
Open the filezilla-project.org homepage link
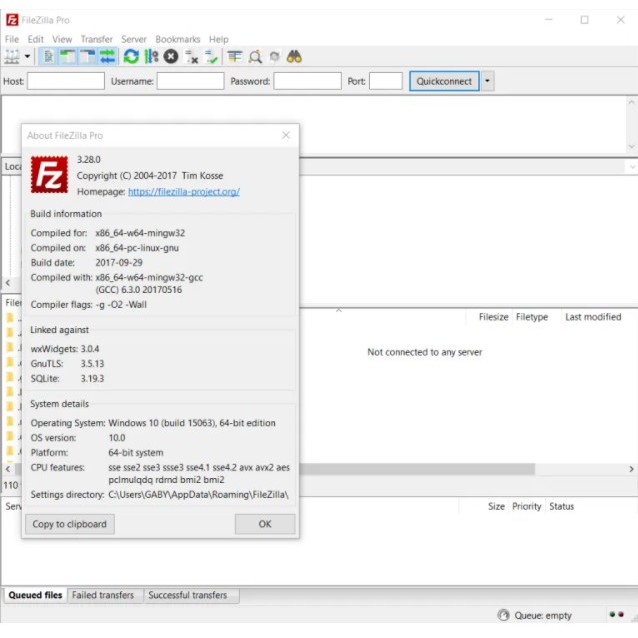[183, 191]
